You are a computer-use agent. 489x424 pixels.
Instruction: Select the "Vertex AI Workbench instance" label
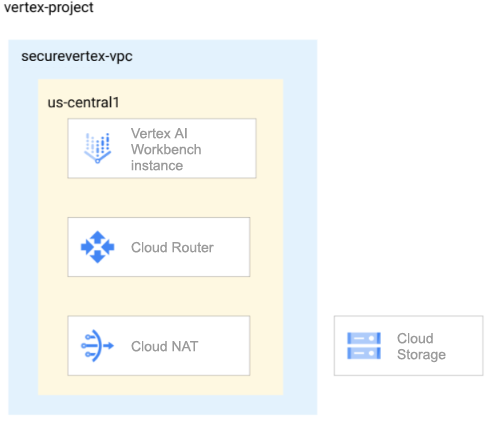(166, 149)
